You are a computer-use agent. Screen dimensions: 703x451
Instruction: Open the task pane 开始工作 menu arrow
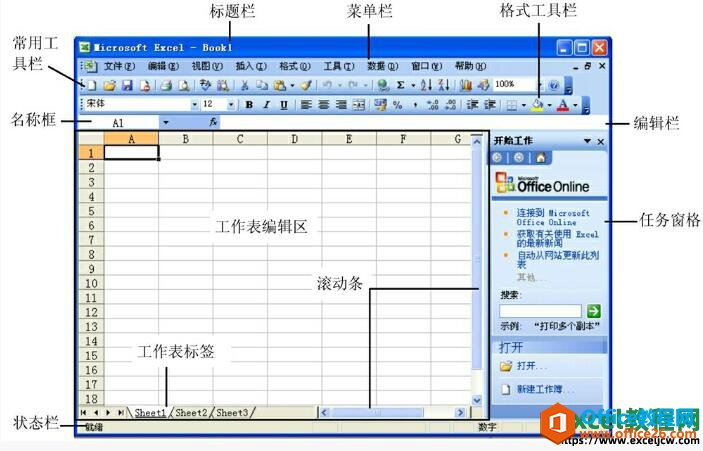[587, 141]
